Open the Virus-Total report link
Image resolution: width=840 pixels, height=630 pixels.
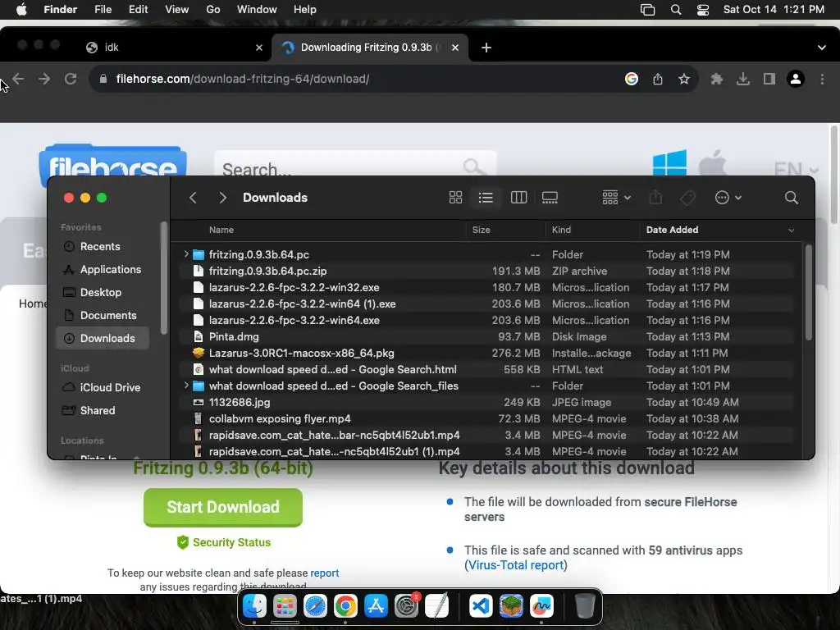pyautogui.click(x=516, y=565)
